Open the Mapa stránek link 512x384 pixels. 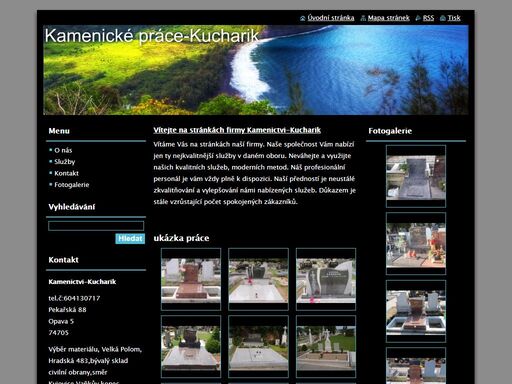click(389, 18)
